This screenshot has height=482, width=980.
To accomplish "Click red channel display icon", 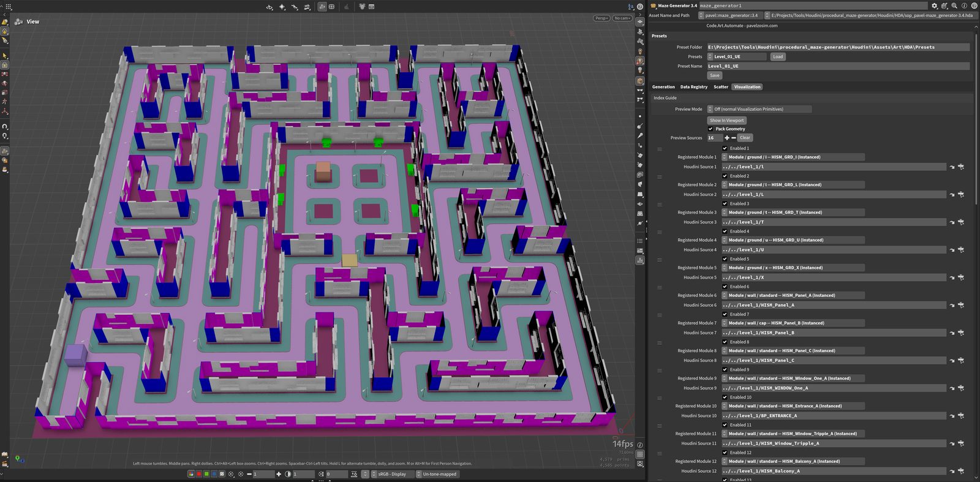I will coord(198,474).
